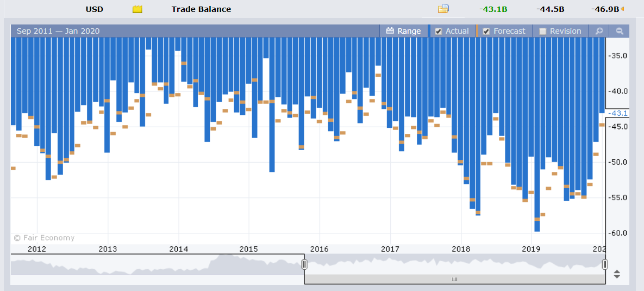Open the Trade Balance detail folder icon

pos(443,9)
